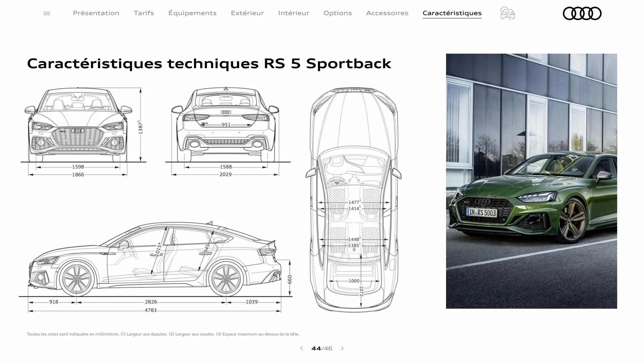Click the wheelbase value 2826
Image resolution: width=644 pixels, height=362 pixels.
[x=151, y=302]
